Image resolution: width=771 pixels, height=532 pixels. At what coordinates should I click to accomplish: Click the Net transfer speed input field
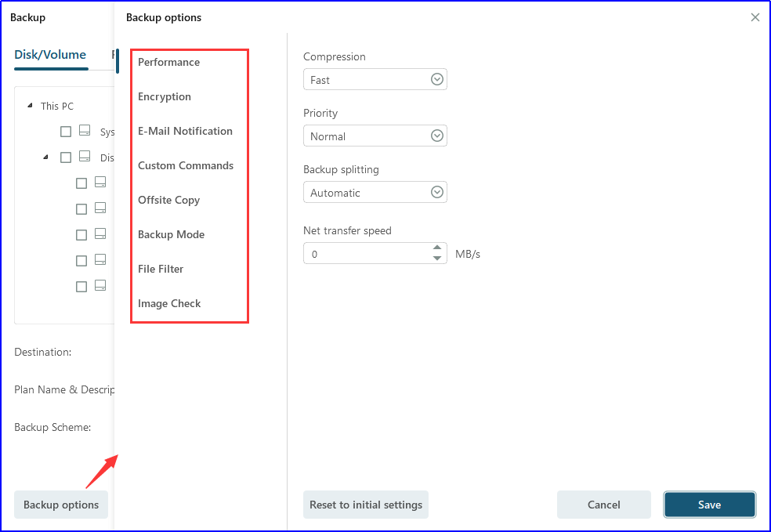(x=364, y=254)
